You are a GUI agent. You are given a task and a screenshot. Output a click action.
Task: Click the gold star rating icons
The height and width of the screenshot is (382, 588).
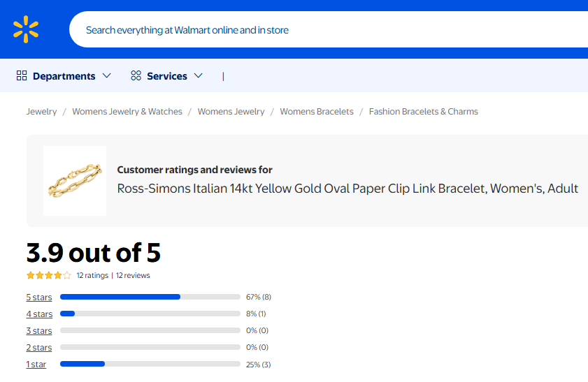pos(48,275)
